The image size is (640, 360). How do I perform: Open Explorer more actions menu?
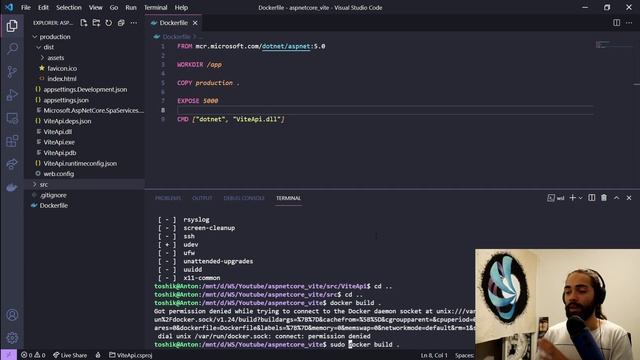(134, 23)
